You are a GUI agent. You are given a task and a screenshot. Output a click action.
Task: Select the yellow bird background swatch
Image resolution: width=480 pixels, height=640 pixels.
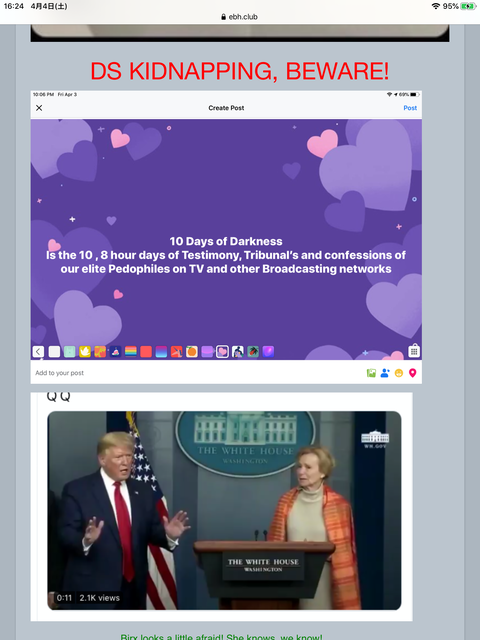click(85, 351)
